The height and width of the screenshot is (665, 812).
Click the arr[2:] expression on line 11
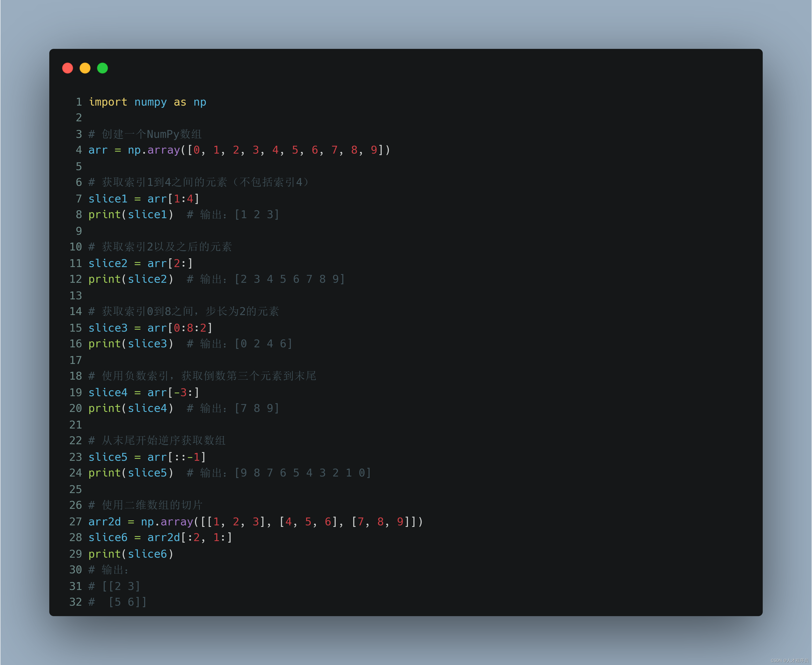coord(170,264)
